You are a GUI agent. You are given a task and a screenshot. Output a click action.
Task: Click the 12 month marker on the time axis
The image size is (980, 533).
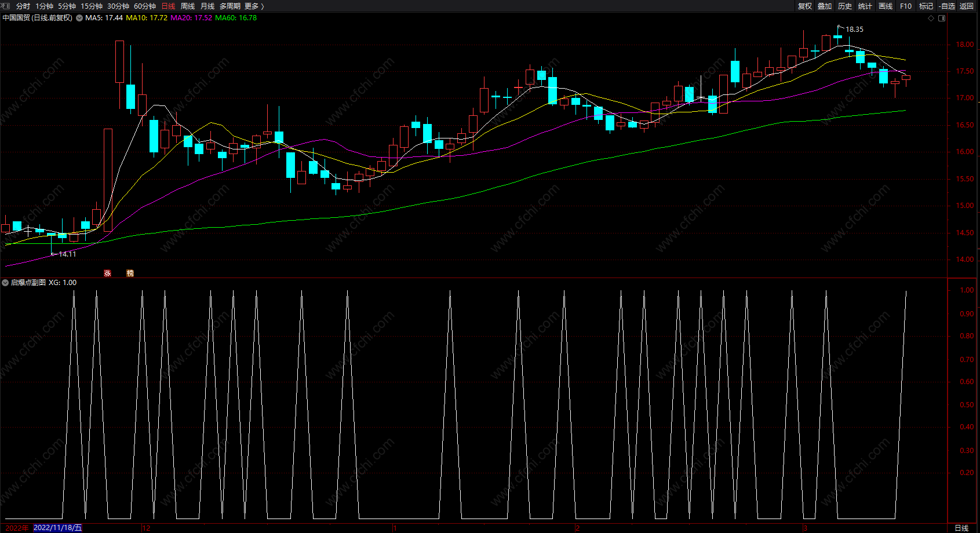click(x=147, y=528)
